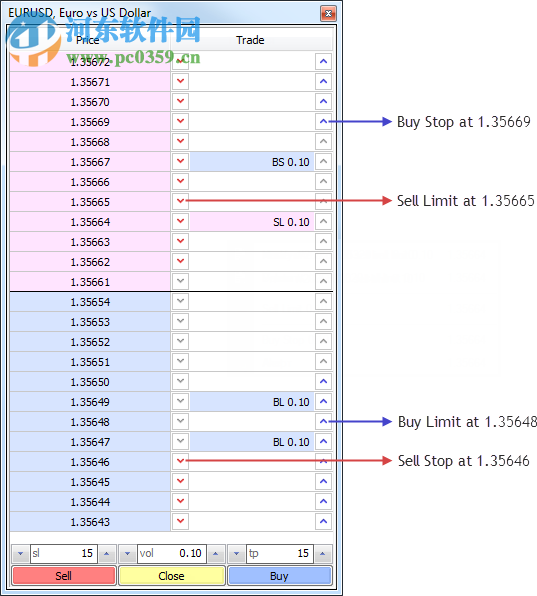Image resolution: width=537 pixels, height=596 pixels.
Task: Click the price cell 1.35653
Action: 90,322
